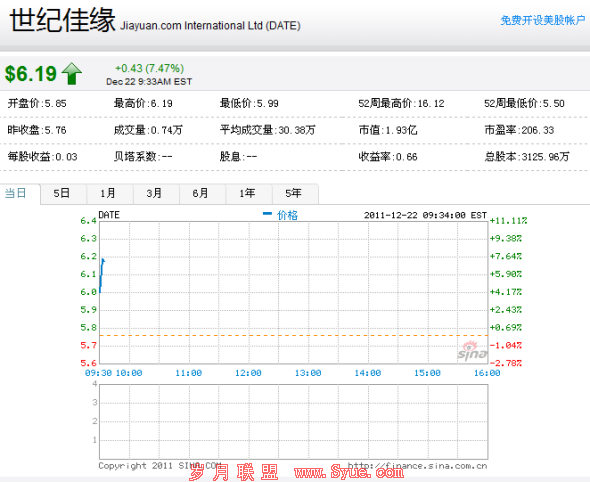
Task: Click the empty volume chart panel
Action: click(293, 421)
